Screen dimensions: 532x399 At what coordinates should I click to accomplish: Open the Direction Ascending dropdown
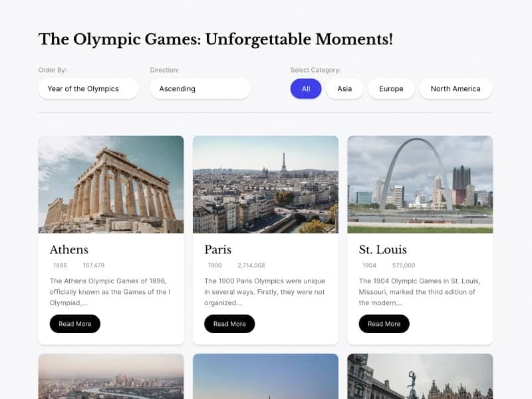[x=200, y=89]
